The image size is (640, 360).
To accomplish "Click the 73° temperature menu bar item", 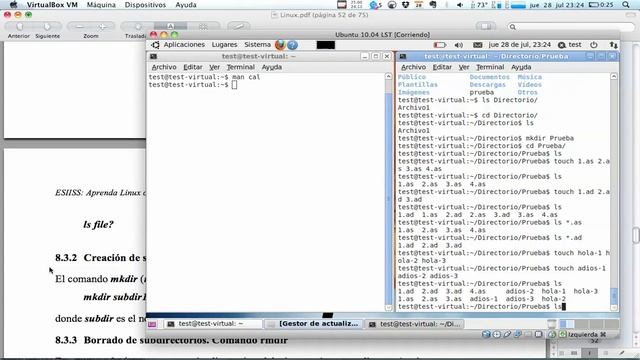I will point(479,5).
